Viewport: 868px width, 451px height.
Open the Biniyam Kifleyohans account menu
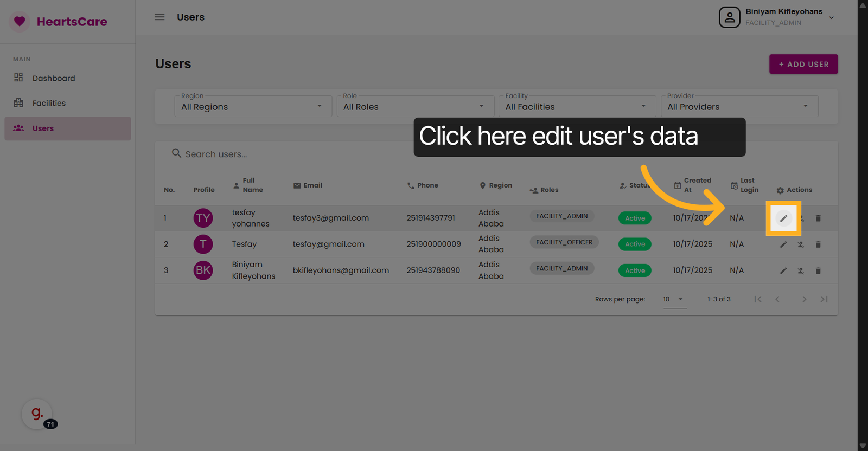point(777,17)
